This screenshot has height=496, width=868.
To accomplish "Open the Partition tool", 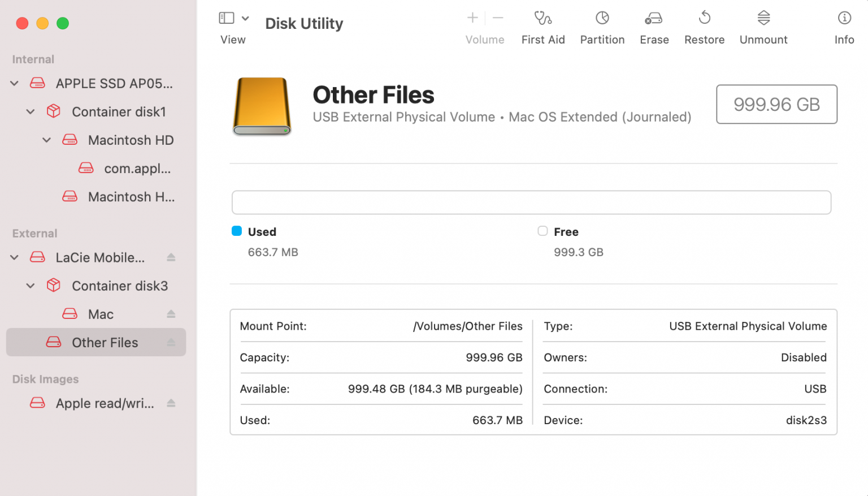I will click(x=602, y=25).
